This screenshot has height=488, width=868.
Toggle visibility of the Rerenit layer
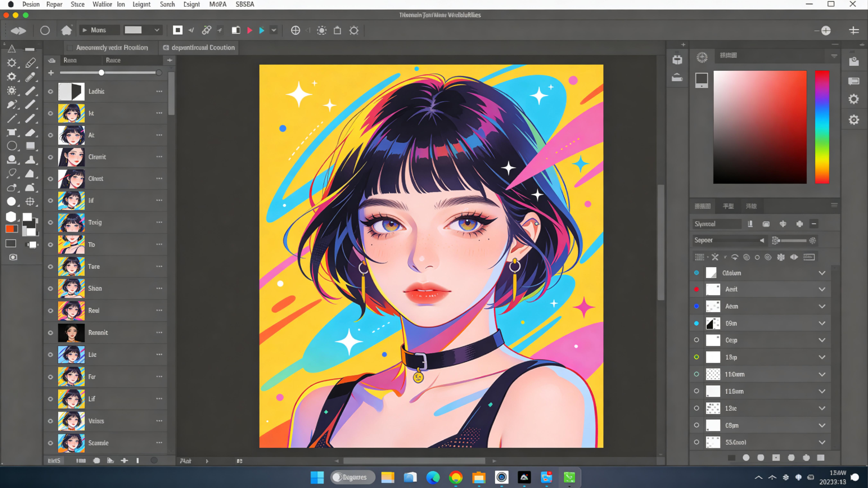pos(51,332)
